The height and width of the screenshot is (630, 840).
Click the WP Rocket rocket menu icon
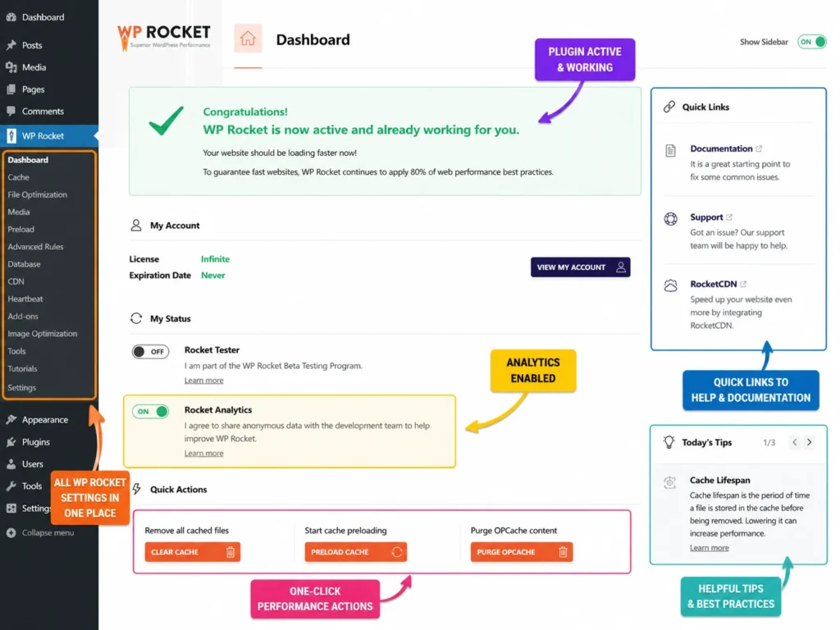11,135
